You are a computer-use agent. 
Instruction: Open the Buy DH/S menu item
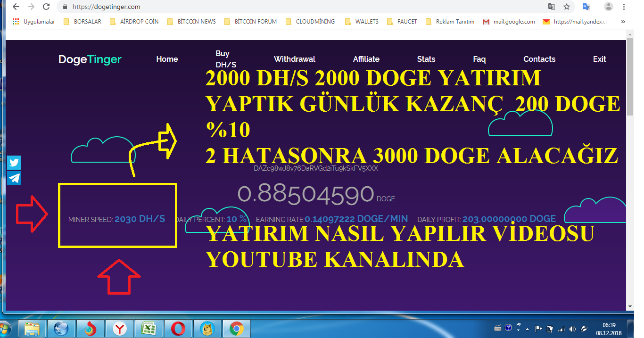tap(226, 59)
